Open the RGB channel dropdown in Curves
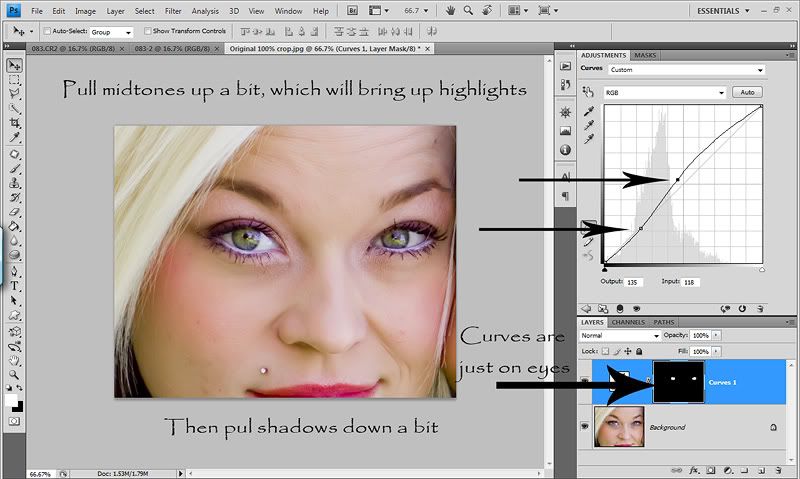 [665, 93]
